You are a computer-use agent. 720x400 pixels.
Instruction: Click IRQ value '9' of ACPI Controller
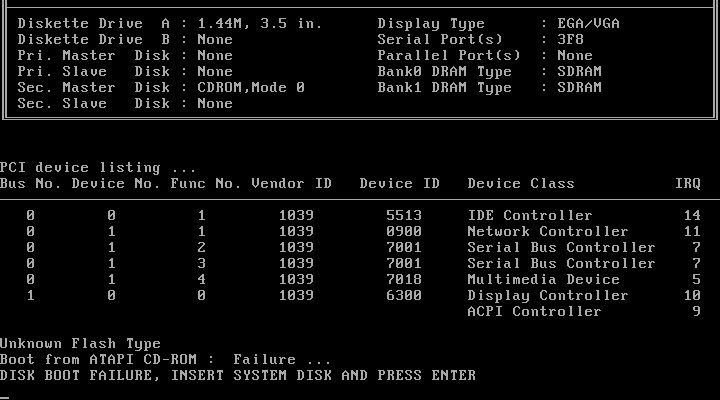697,312
